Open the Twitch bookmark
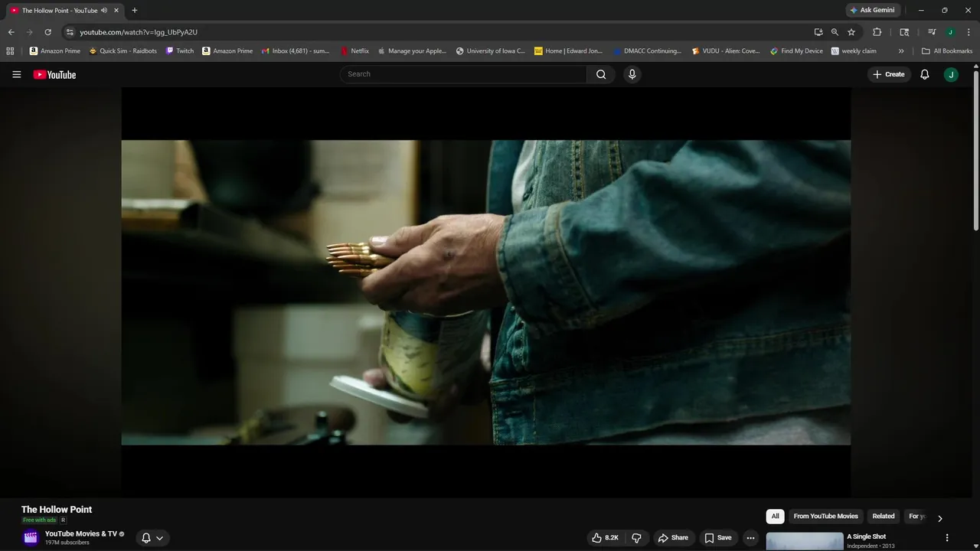Screen dimensions: 980x551 (181, 51)
